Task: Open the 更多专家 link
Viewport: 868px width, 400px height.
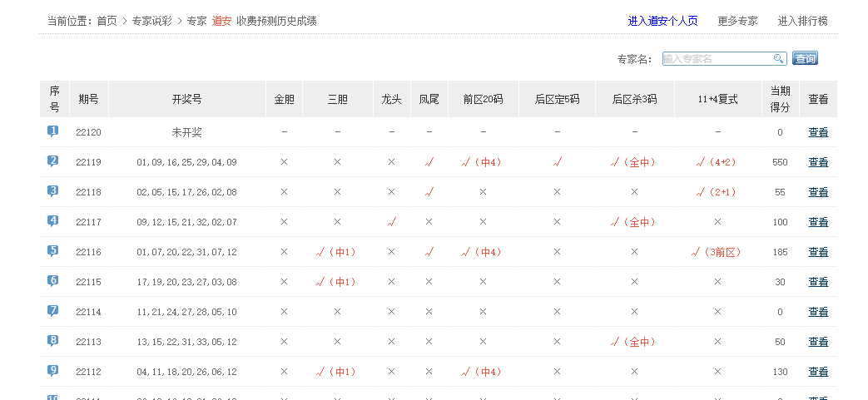Action: tap(737, 21)
